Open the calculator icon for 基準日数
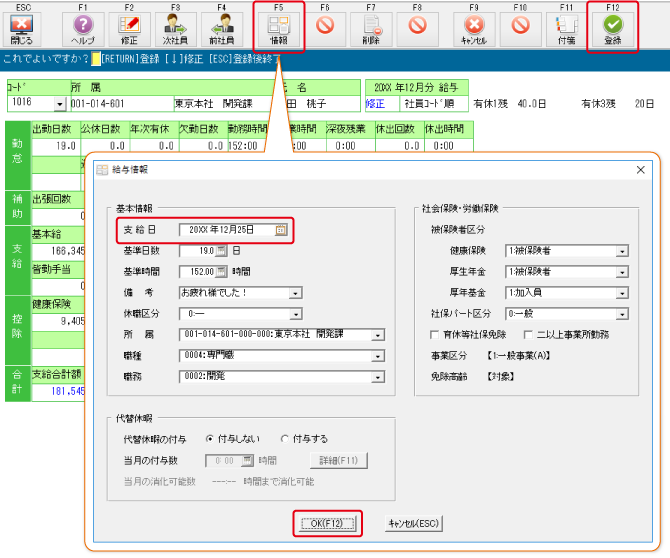 click(220, 251)
